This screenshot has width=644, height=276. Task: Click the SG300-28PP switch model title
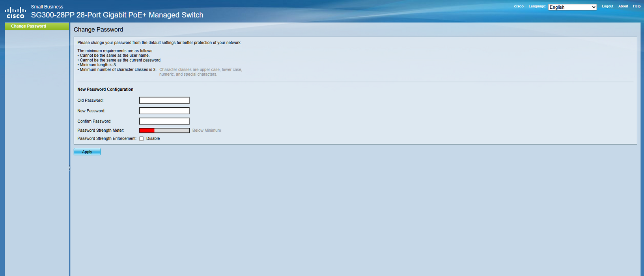pyautogui.click(x=117, y=15)
